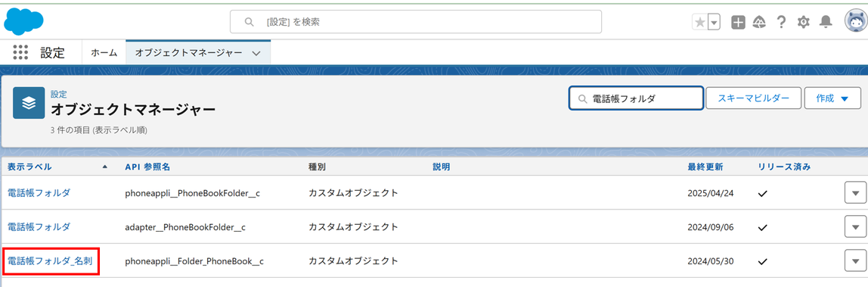Open the notifications bell icon
The image size is (868, 287).
tap(826, 22)
